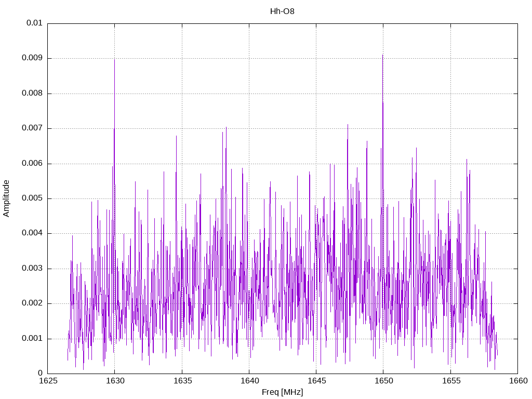532x399 pixels.
Task: Click y-axis tick value 0.004
Action: point(32,233)
